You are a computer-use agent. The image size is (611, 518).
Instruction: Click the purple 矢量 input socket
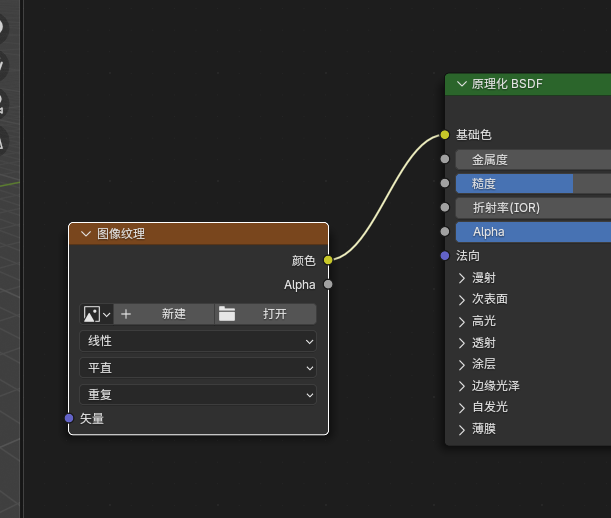(x=69, y=418)
